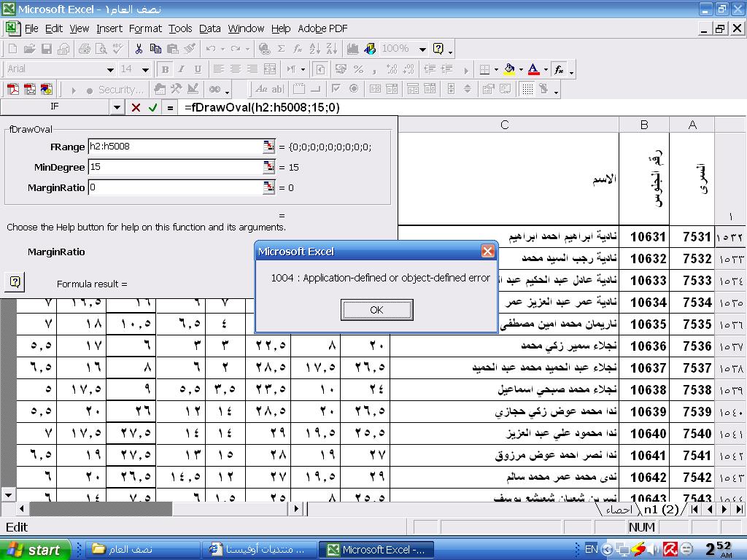Click the Chart Wizard icon
747x560 pixels.
(x=352, y=49)
